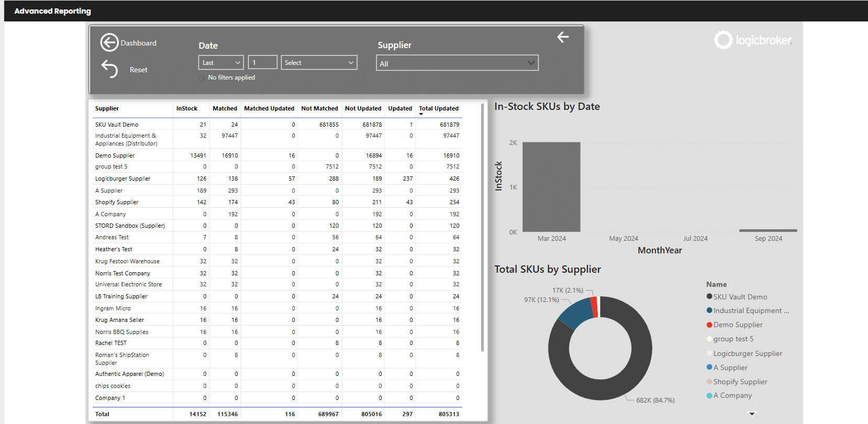
Task: Open the 'Last' relative date dropdown
Action: pos(221,62)
